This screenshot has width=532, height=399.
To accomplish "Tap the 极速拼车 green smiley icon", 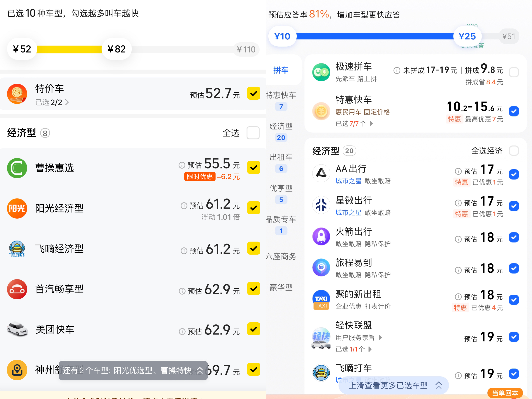I will point(321,72).
